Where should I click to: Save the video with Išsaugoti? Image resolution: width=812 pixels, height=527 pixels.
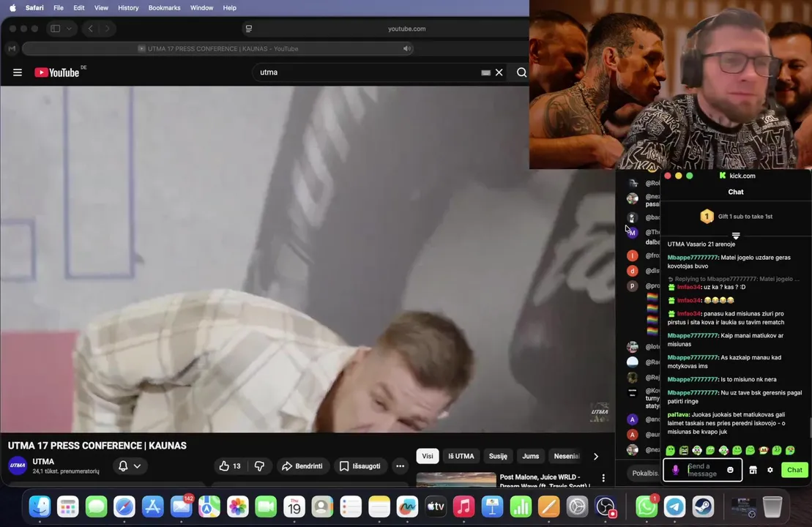[x=360, y=466]
